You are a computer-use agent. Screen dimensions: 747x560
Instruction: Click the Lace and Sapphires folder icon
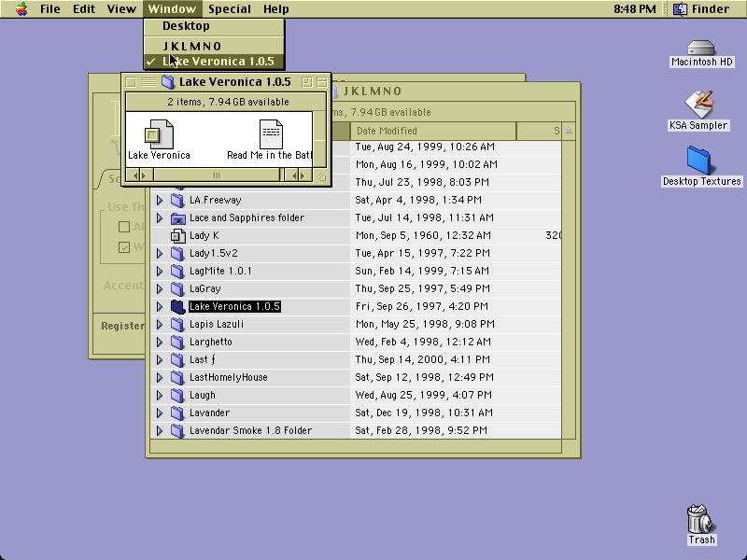pyautogui.click(x=177, y=218)
